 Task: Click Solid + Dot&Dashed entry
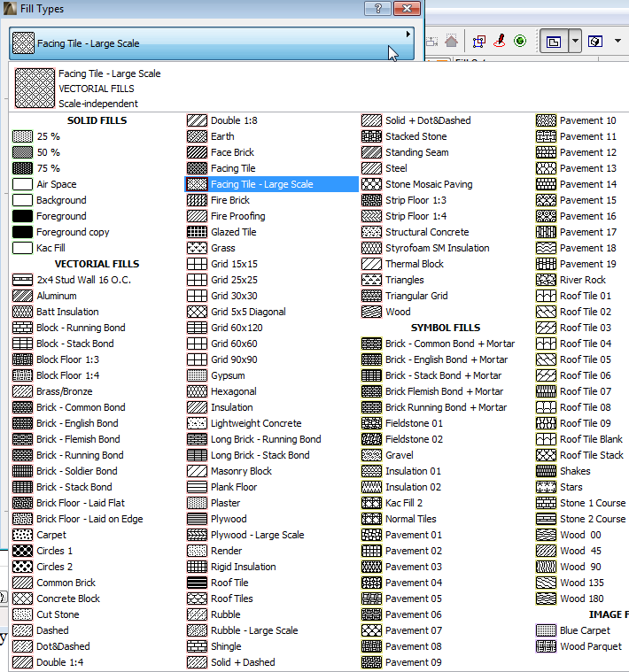(428, 120)
